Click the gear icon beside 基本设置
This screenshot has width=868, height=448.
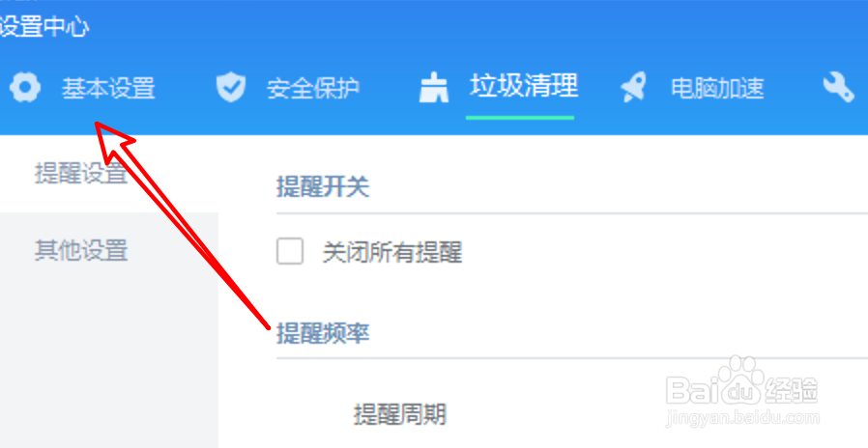[x=25, y=88]
